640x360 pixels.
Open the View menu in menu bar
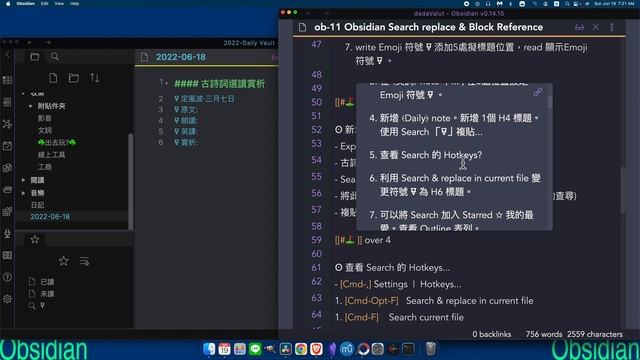click(59, 4)
